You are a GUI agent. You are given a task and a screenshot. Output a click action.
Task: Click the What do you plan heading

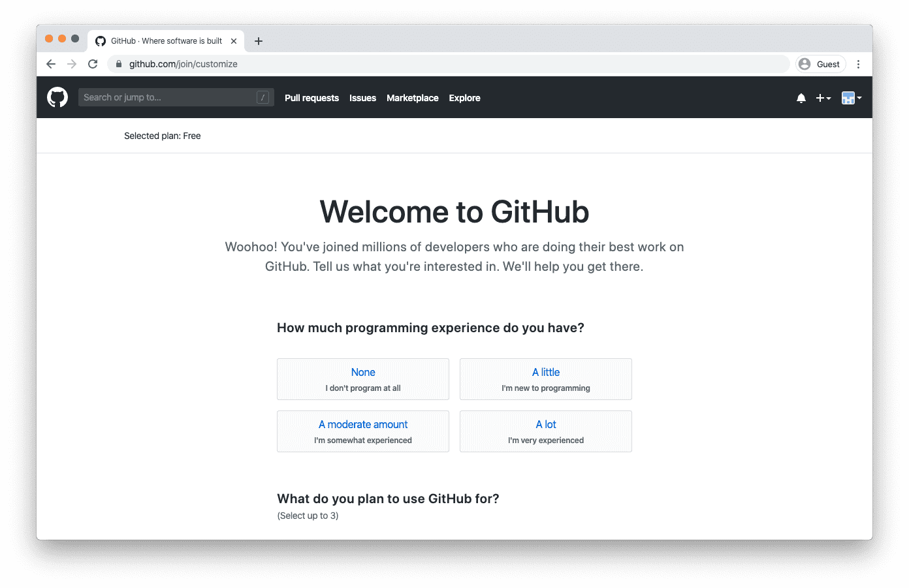click(x=388, y=499)
